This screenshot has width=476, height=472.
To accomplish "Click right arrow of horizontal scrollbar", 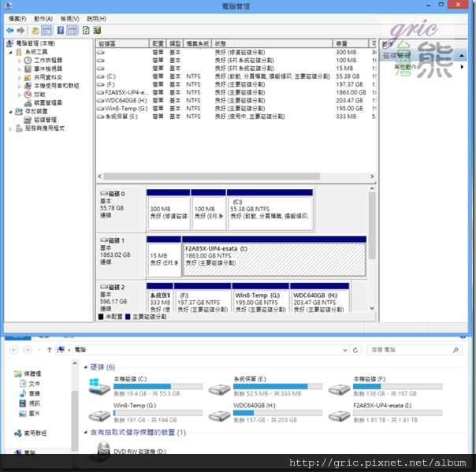I will click(372, 177).
